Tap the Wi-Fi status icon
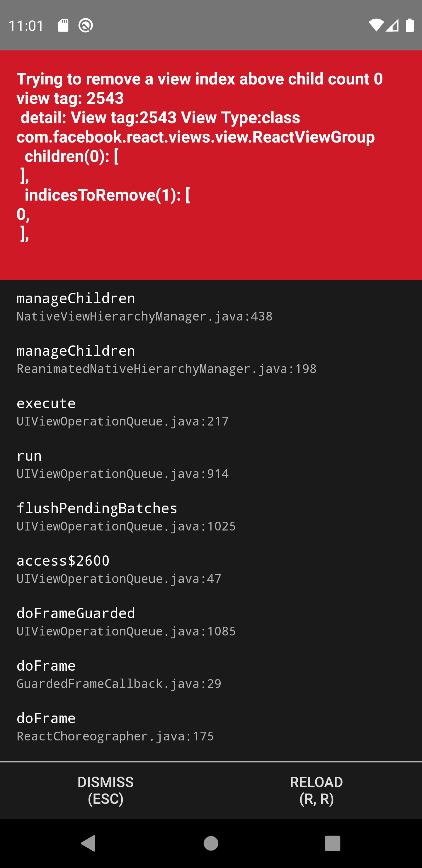This screenshot has height=868, width=422. pyautogui.click(x=377, y=25)
